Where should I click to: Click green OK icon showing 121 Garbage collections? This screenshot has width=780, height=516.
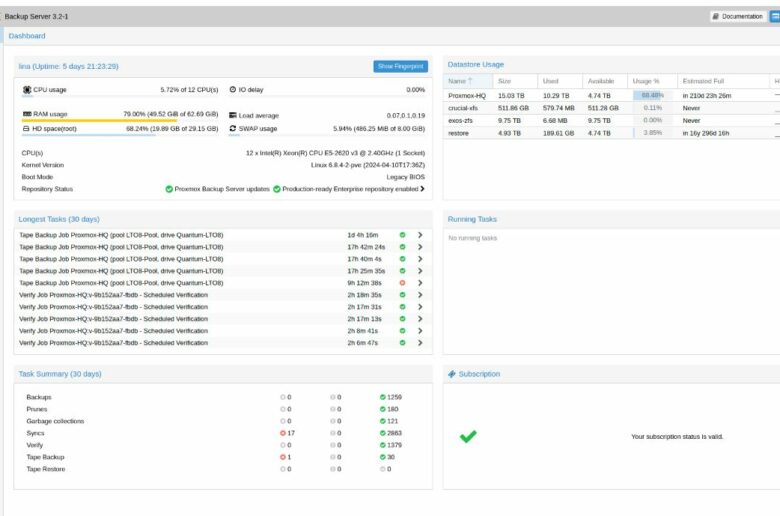tap(383, 421)
